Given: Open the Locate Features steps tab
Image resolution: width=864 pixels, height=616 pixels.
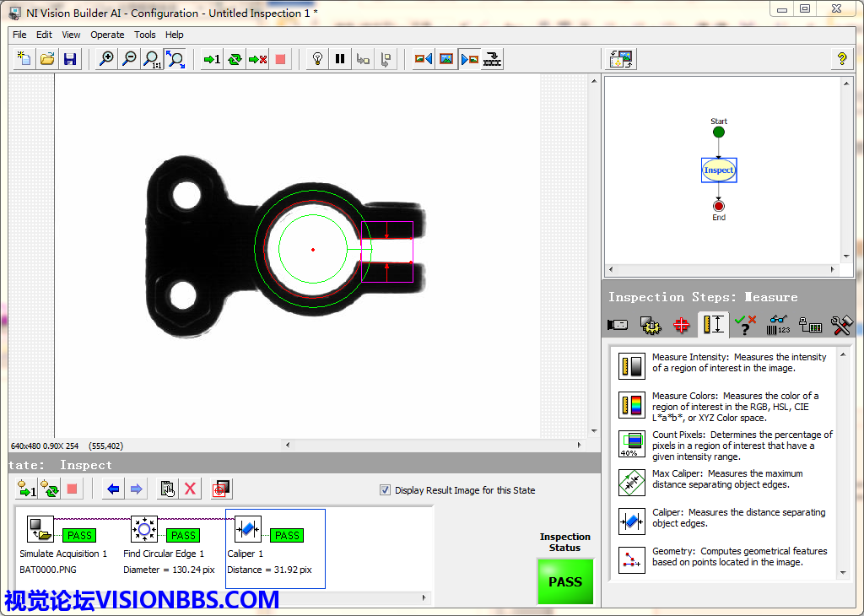Looking at the screenshot, I should point(682,325).
